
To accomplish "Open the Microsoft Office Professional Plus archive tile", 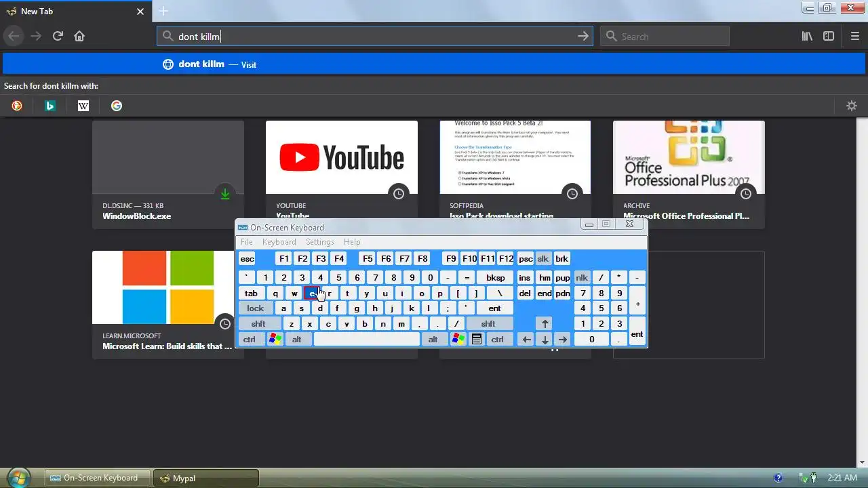I will [x=689, y=174].
